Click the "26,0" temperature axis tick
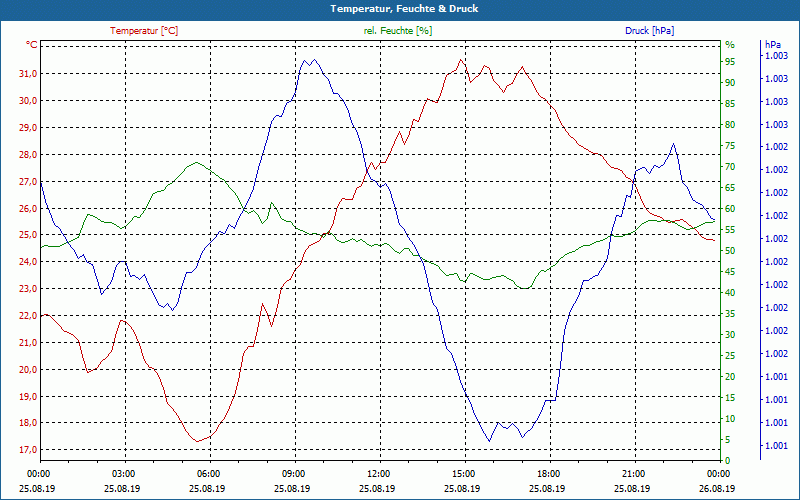The width and height of the screenshot is (800, 500). [28, 208]
